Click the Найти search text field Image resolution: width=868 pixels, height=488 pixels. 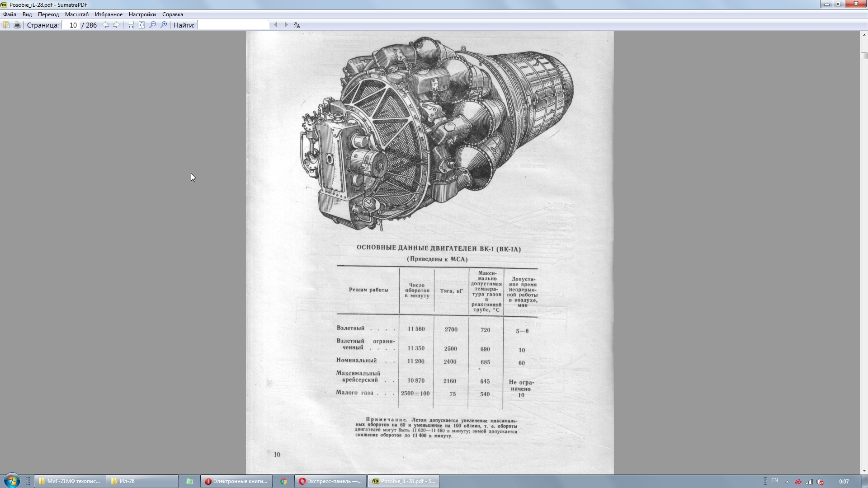[233, 25]
